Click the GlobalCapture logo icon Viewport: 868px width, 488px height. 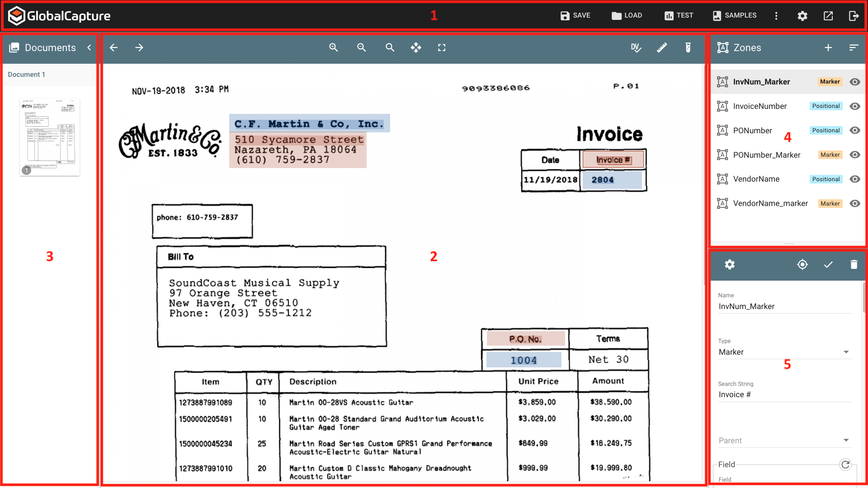[17, 16]
